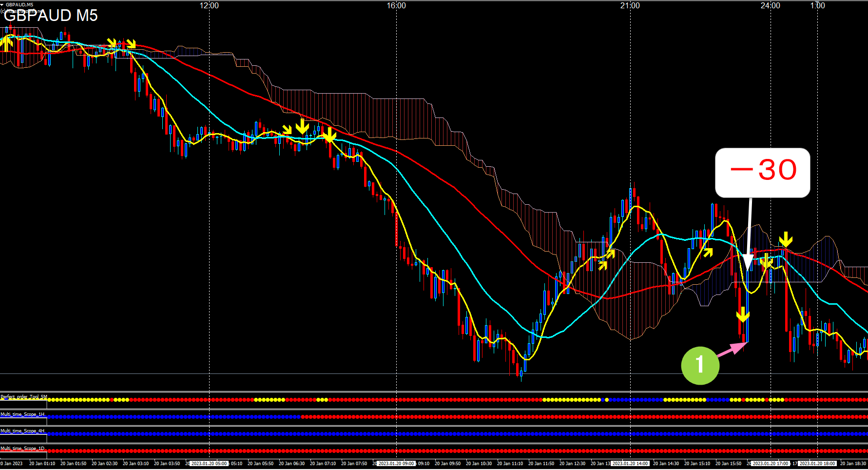Click the 20 Jan 06:30 axis label

click(291, 464)
